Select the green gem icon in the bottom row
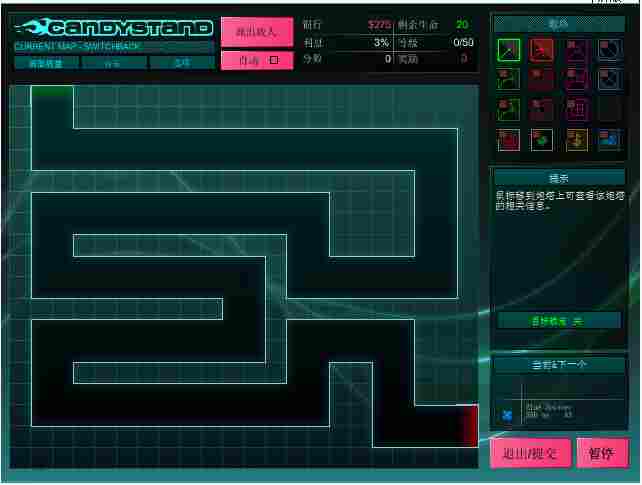 542,139
